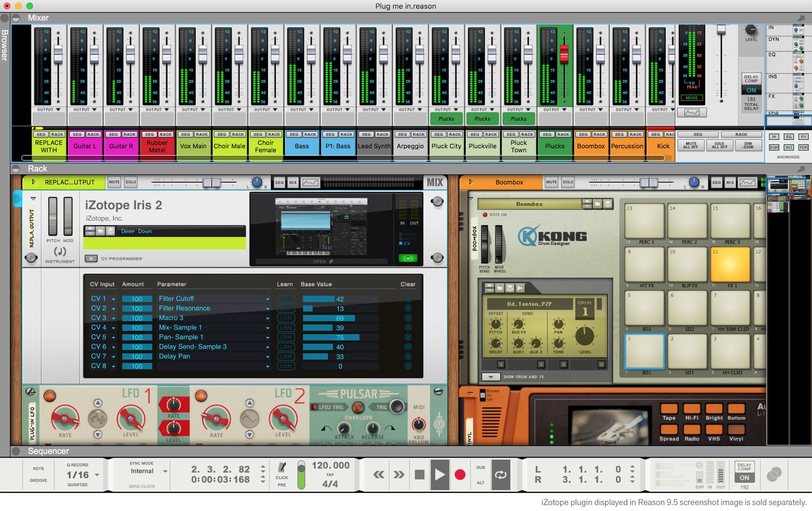Click the FX show/hide icon in the mixer
This screenshot has height=511, width=812.
(x=804, y=137)
